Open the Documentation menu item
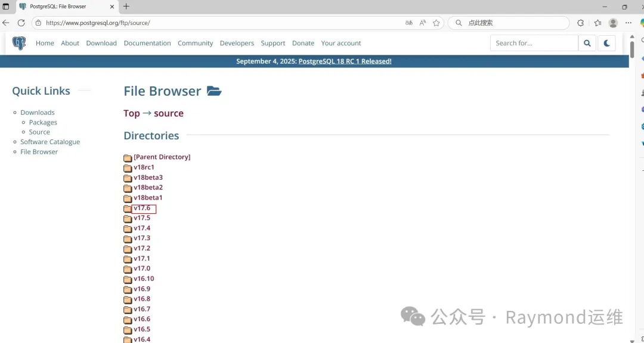Screen dimensions: 644x343 (147, 43)
